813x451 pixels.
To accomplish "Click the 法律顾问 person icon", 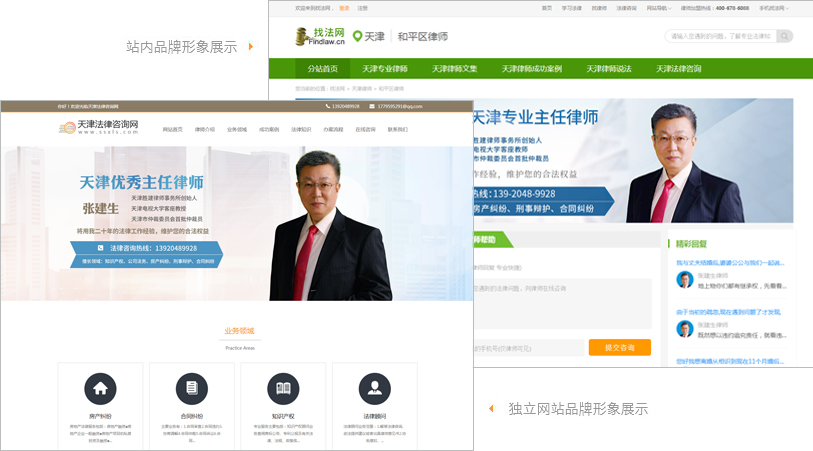I will [374, 388].
